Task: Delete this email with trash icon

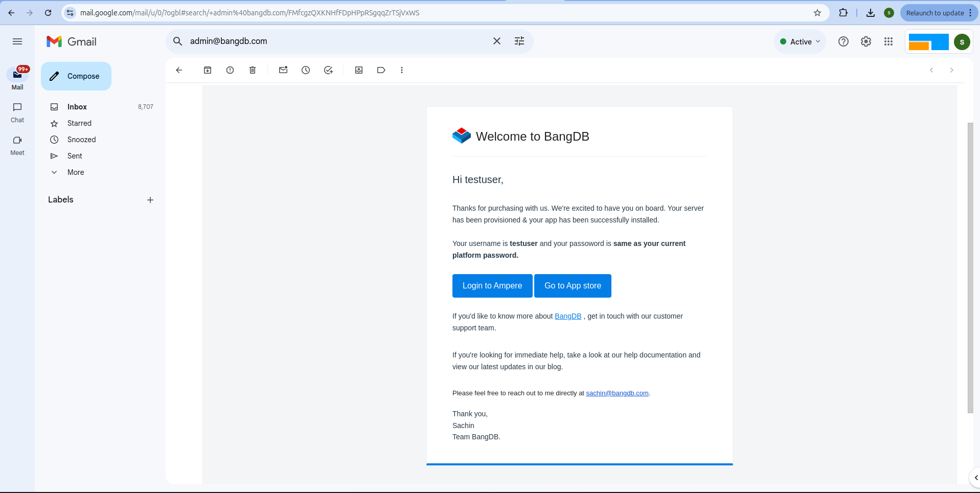Action: tap(253, 70)
